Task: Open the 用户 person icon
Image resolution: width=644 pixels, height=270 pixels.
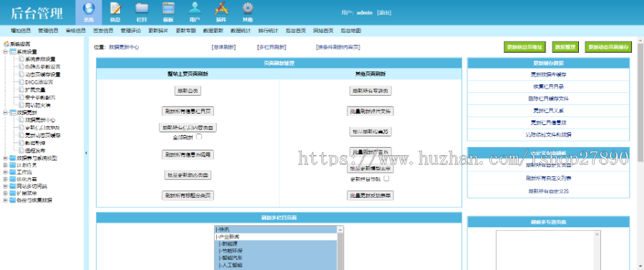Action: click(195, 9)
